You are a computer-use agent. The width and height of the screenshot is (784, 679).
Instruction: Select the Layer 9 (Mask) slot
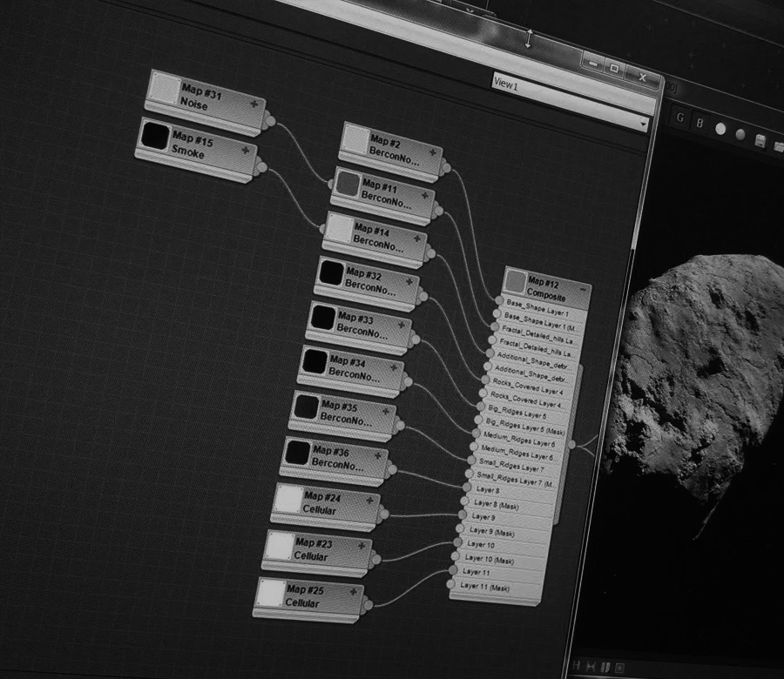click(504, 533)
